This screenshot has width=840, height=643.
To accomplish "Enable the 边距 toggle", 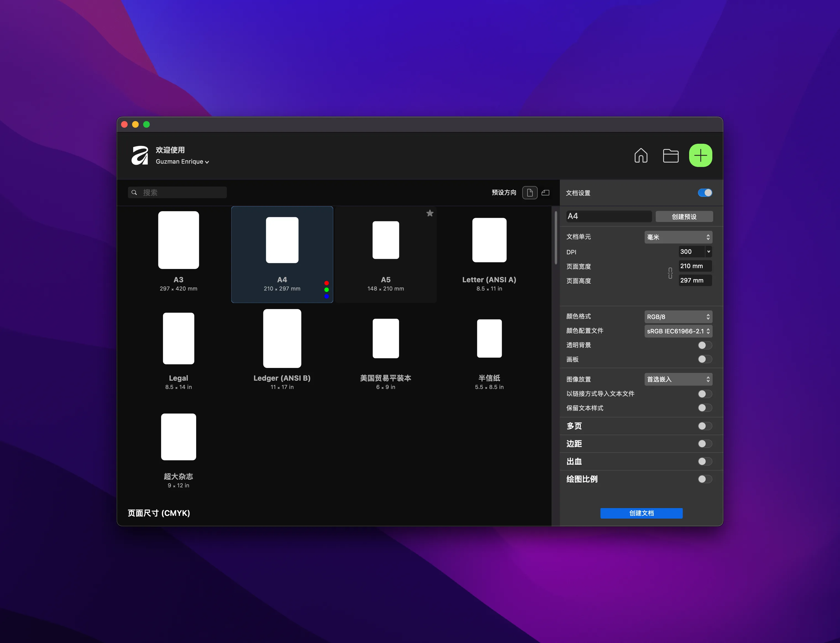I will [x=705, y=444].
